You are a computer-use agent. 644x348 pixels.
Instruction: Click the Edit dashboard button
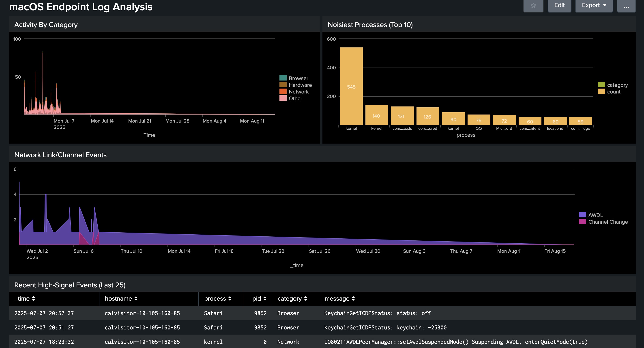pos(559,6)
